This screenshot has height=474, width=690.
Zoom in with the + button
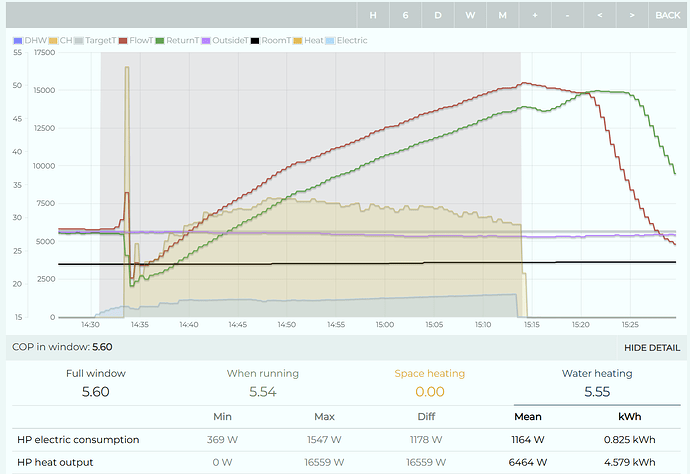pyautogui.click(x=535, y=15)
